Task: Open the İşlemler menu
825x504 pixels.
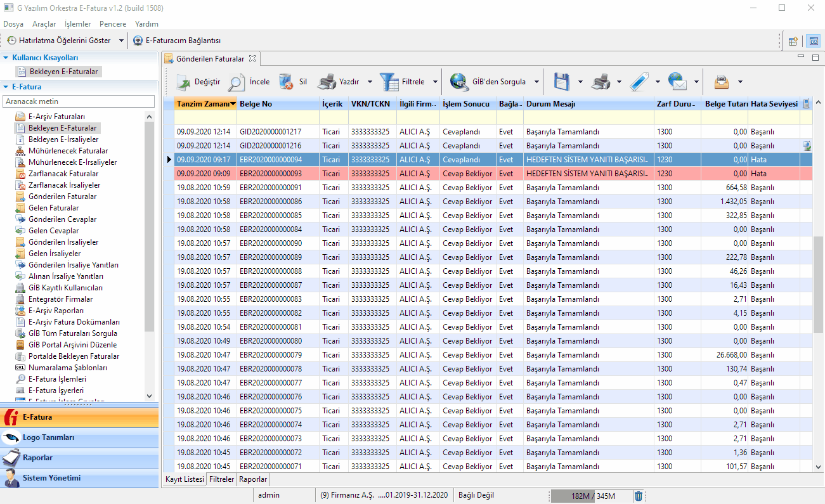Action: 77,24
